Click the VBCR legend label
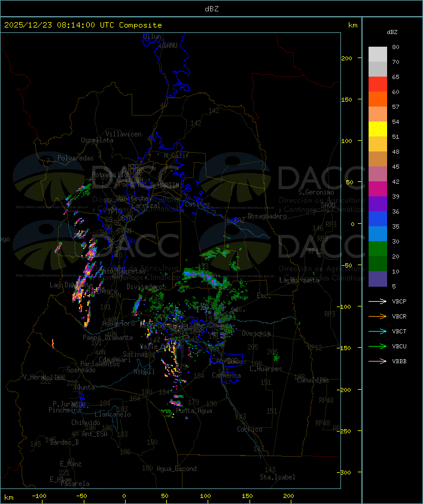Viewport: 423px width, 504px height. (399, 316)
